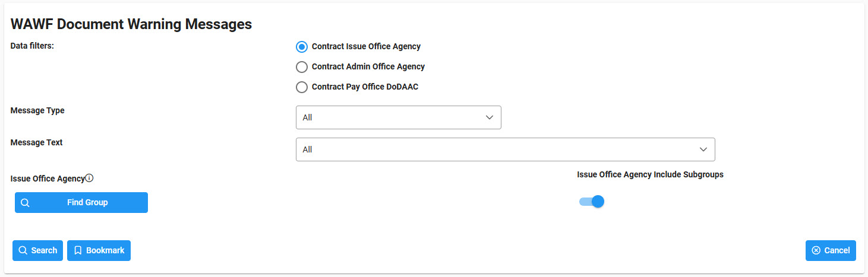Click the Message Type field label
This screenshot has width=868, height=277.
point(37,110)
